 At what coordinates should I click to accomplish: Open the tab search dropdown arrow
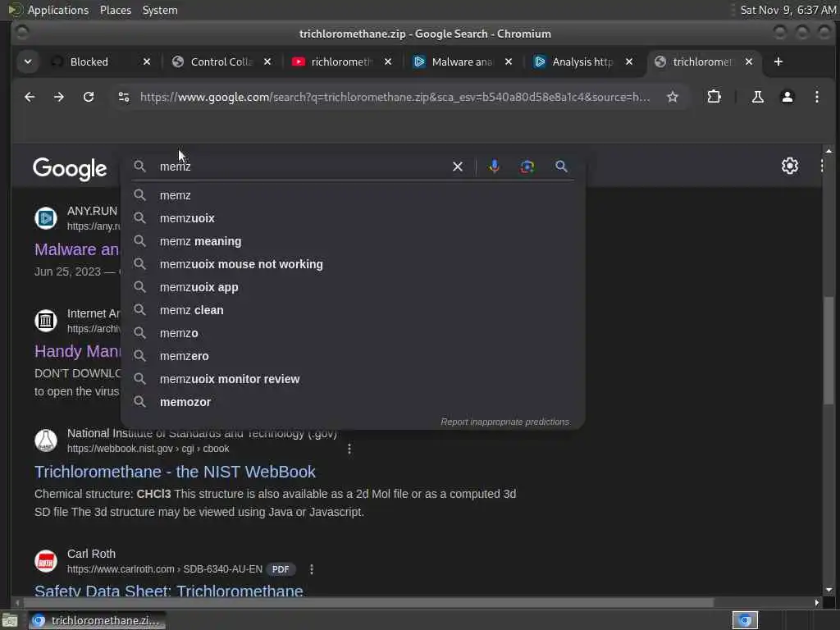pos(28,62)
